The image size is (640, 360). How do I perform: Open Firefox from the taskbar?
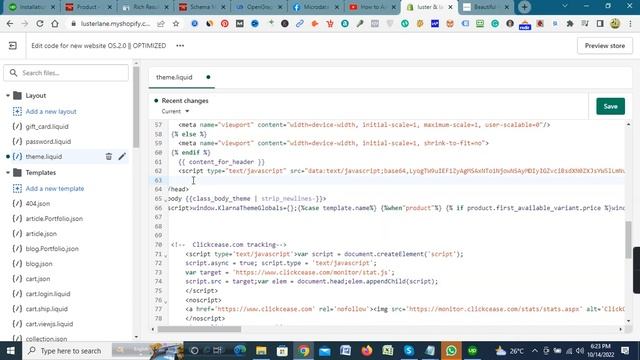(367, 351)
